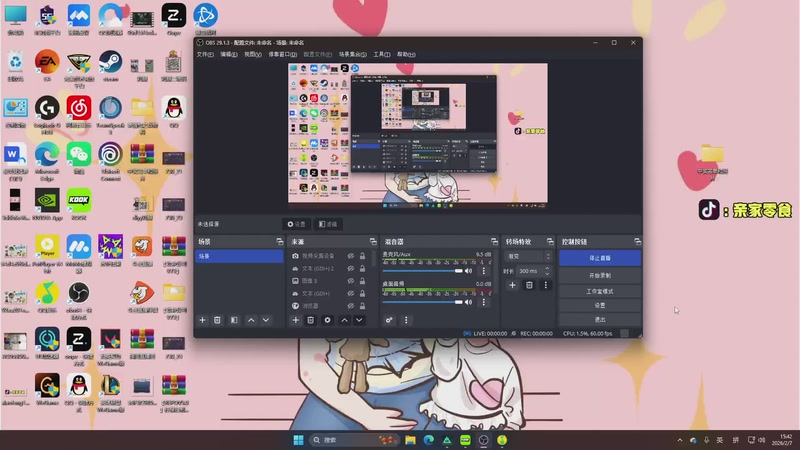This screenshot has height=450, width=800.
Task: Toggle visibility eye of 文本 (GDI+) source
Action: click(351, 293)
